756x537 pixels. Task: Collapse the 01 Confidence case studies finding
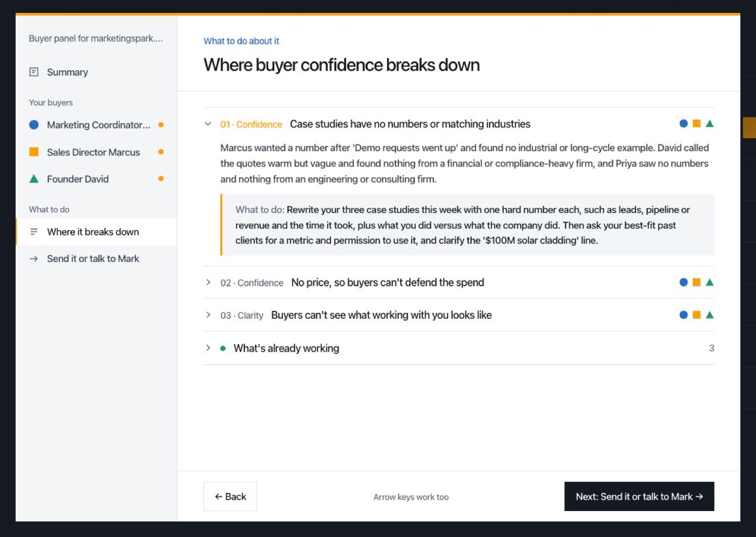(x=208, y=124)
